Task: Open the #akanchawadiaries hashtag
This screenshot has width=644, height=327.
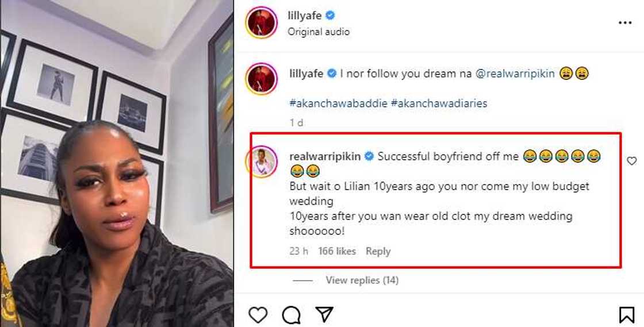Action: pyautogui.click(x=439, y=103)
